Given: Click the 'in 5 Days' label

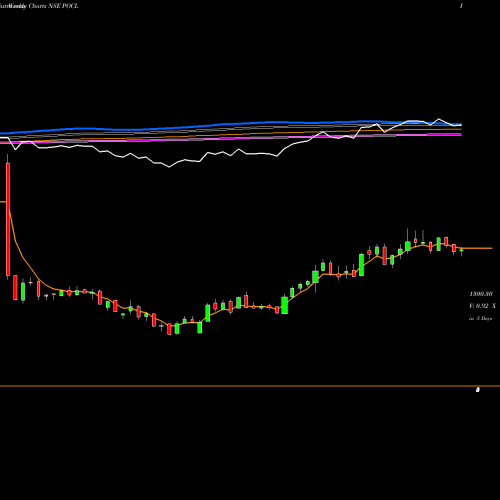Looking at the screenshot, I should click(x=481, y=318).
